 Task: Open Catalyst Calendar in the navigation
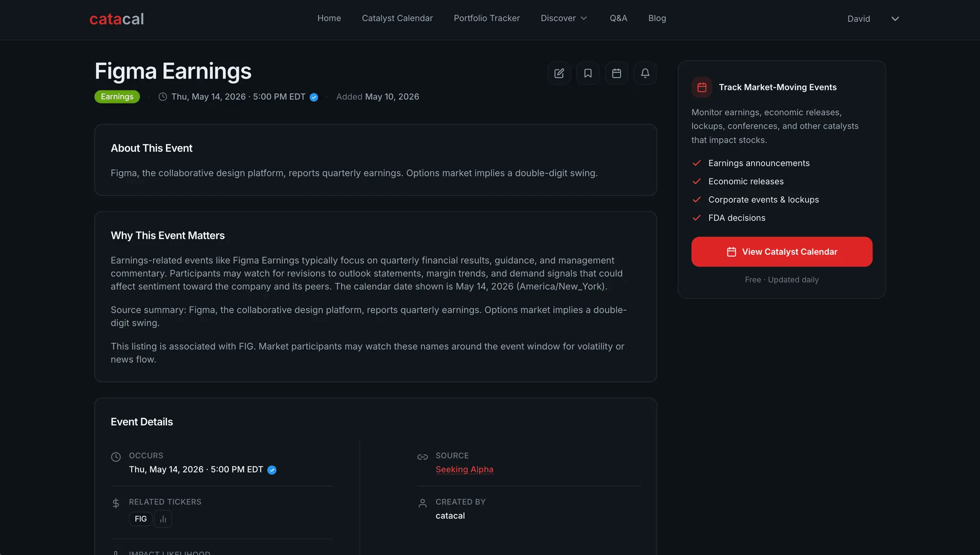point(397,18)
